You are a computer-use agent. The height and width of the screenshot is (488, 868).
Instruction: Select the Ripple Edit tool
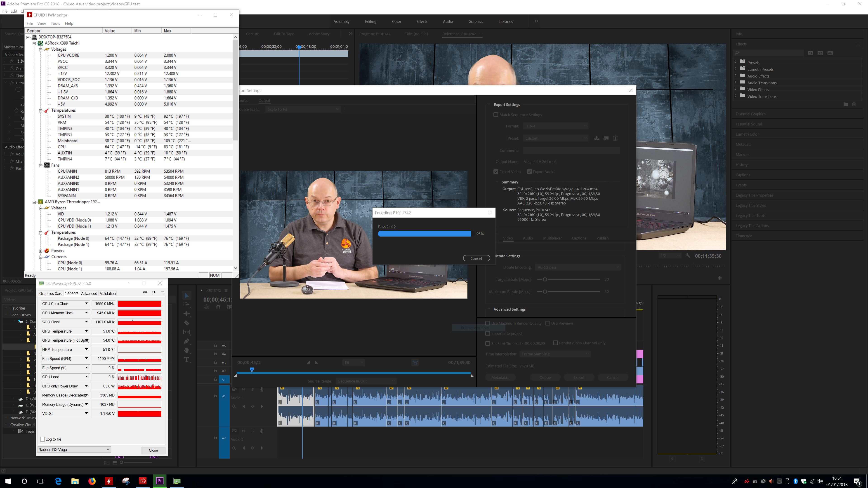(187, 314)
